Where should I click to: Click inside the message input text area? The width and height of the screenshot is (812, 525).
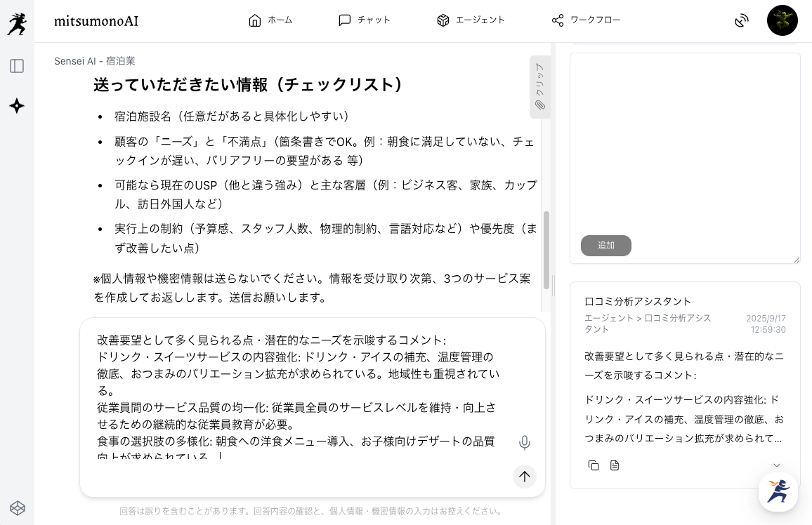(x=299, y=393)
